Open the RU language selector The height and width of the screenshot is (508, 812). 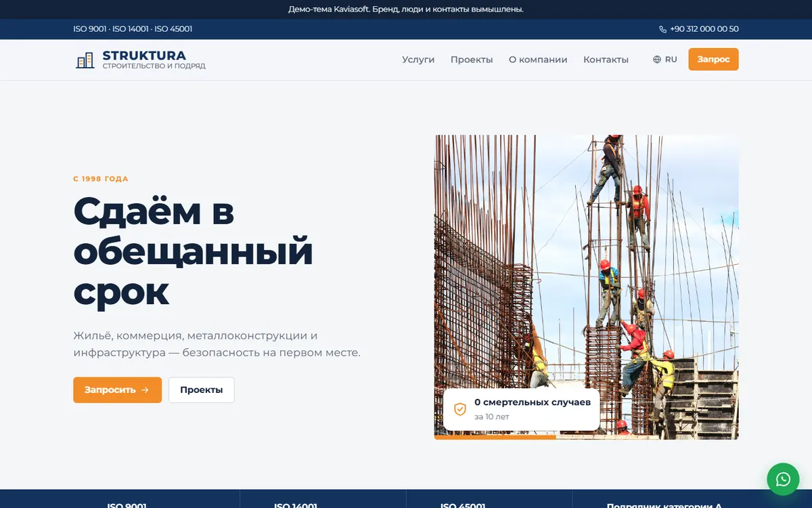(x=665, y=60)
